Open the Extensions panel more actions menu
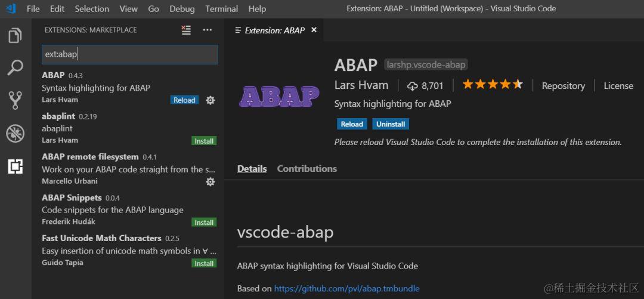644x299 pixels. (208, 30)
